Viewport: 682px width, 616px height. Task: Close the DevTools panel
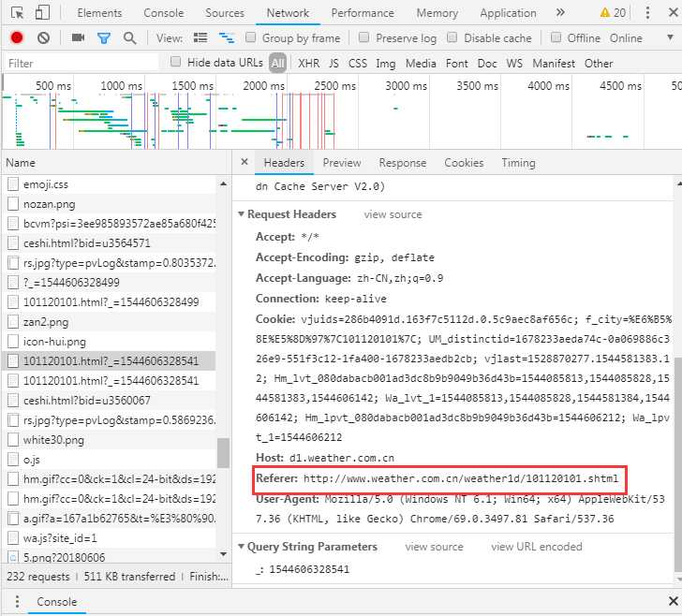click(673, 12)
